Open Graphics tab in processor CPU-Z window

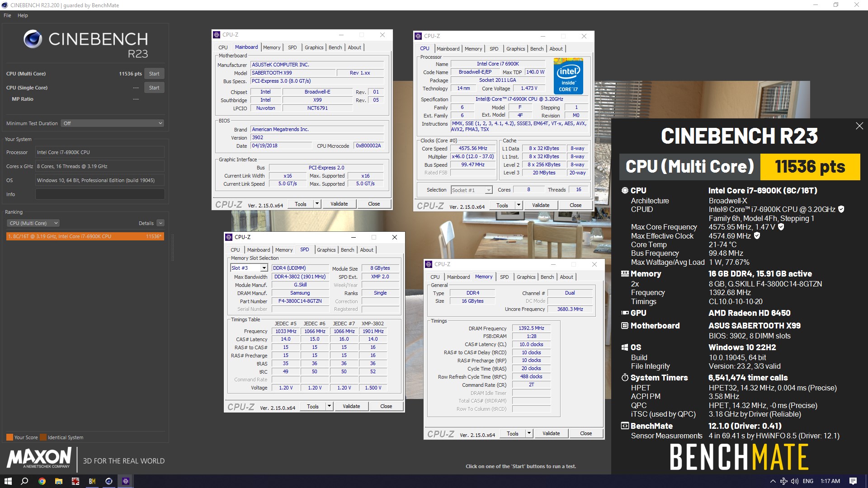pos(515,49)
